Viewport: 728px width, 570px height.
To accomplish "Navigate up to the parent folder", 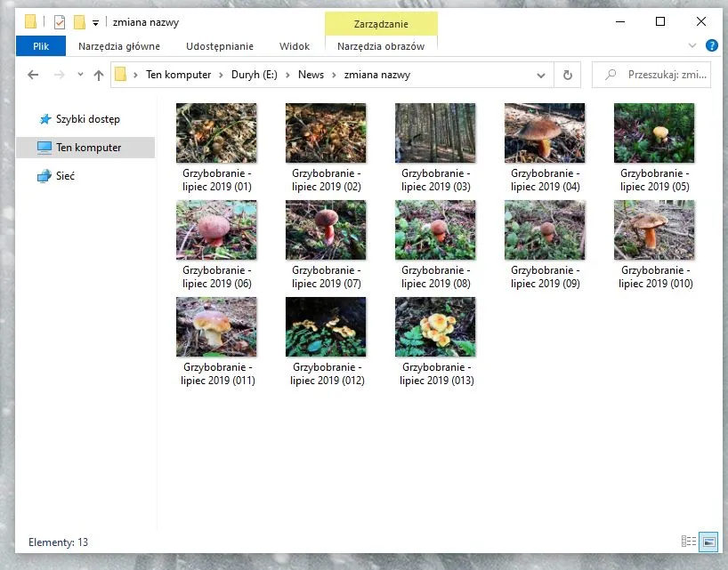I will click(x=99, y=75).
